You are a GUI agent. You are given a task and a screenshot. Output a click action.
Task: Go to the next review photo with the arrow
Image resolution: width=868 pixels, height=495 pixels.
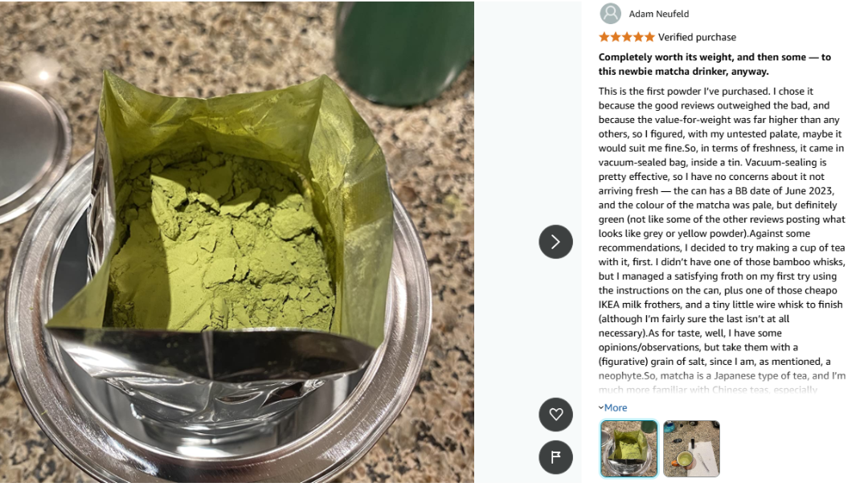pyautogui.click(x=555, y=242)
